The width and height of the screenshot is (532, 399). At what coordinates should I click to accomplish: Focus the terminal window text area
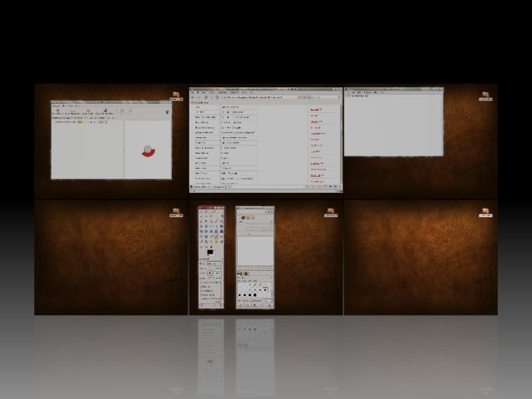coord(393,126)
